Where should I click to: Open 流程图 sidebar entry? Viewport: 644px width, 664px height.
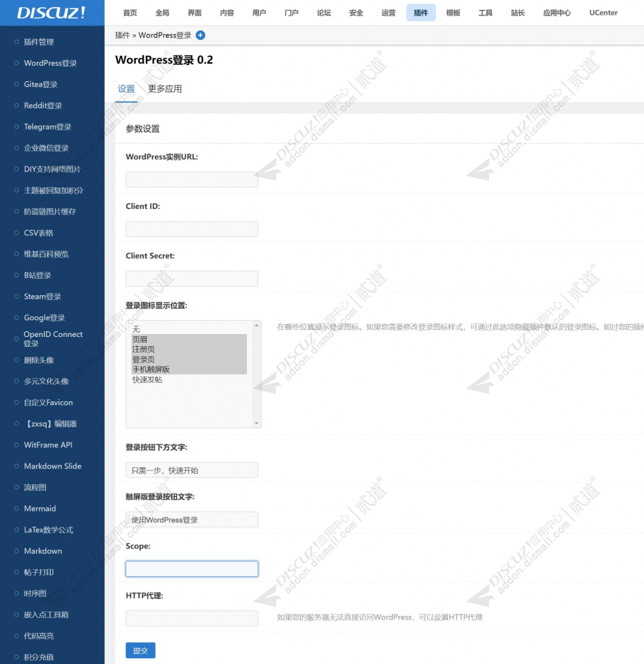tap(35, 488)
